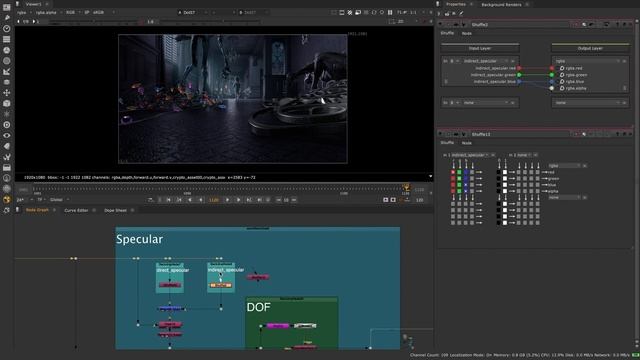Click the Shuffle2 node name field
Image resolution: width=640 pixels, height=360 pixels.
click(x=520, y=24)
